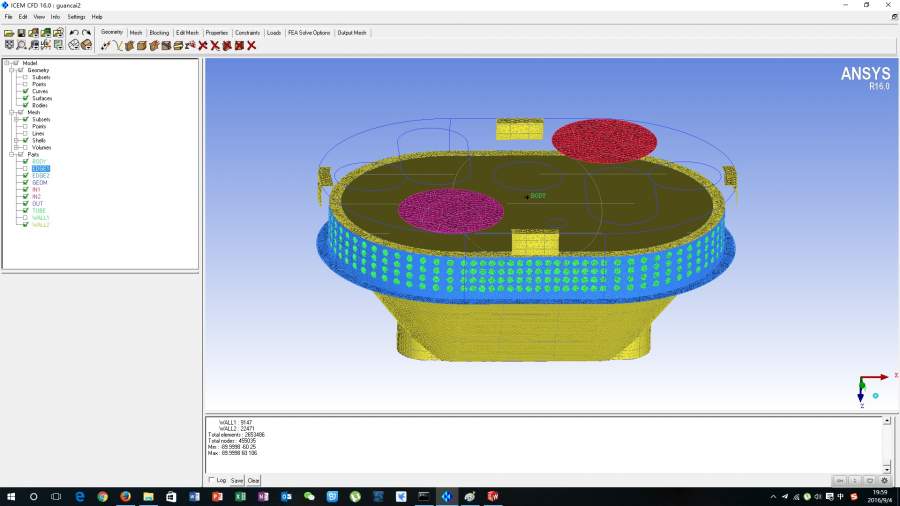Toggle Mesh Shells checkbox
The image size is (900, 506).
(x=25, y=140)
